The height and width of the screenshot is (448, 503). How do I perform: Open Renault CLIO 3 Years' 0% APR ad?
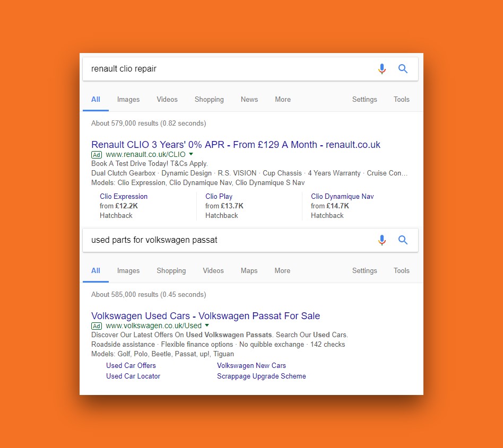236,145
